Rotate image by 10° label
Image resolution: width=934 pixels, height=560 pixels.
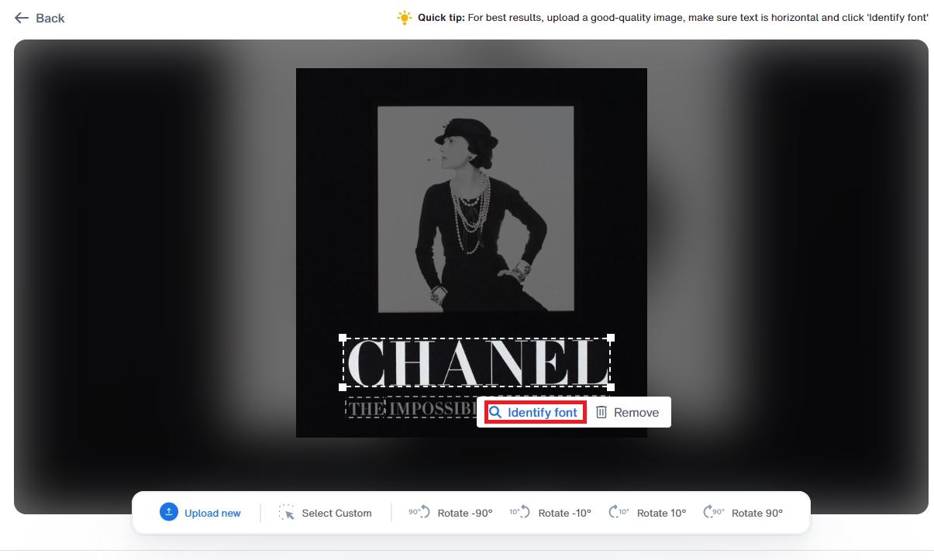click(661, 513)
